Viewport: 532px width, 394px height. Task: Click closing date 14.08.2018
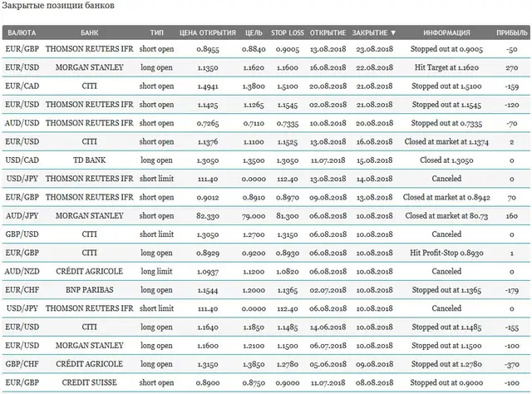click(x=375, y=179)
